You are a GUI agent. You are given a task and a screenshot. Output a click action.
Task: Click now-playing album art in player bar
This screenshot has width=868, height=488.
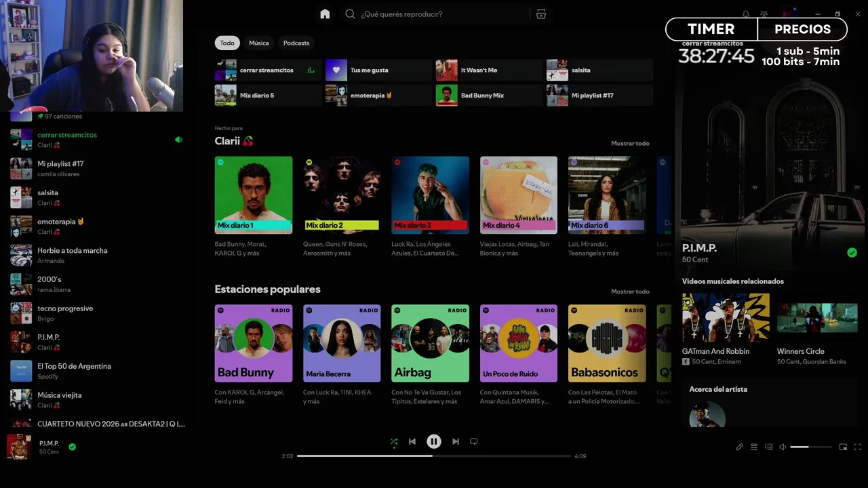point(19,447)
